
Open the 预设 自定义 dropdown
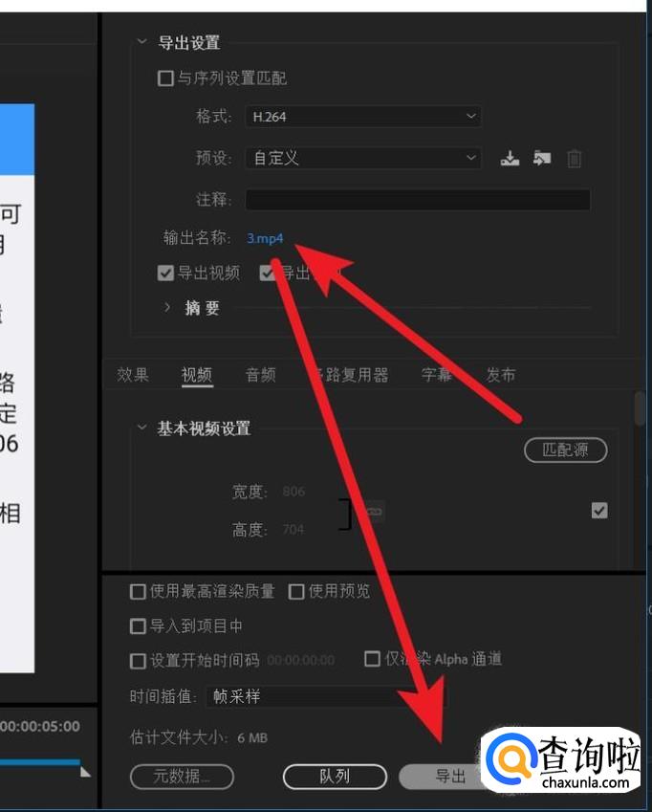(x=362, y=158)
